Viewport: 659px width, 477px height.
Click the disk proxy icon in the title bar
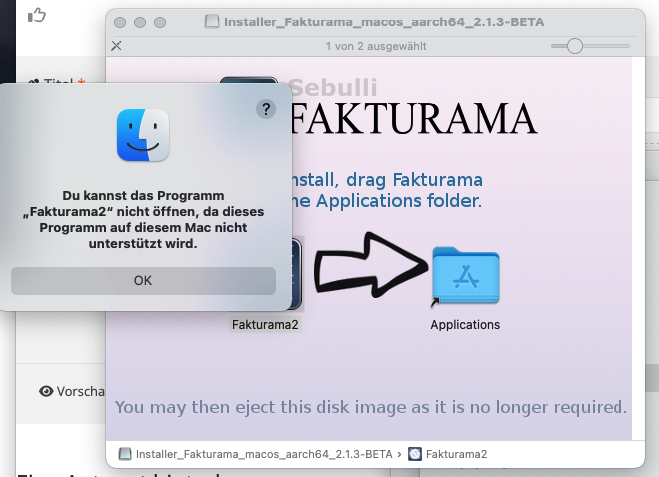click(212, 21)
